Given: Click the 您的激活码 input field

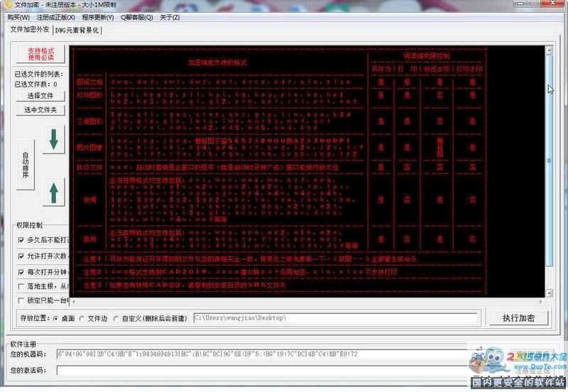Looking at the screenshot, I should pyautogui.click(x=261, y=370).
